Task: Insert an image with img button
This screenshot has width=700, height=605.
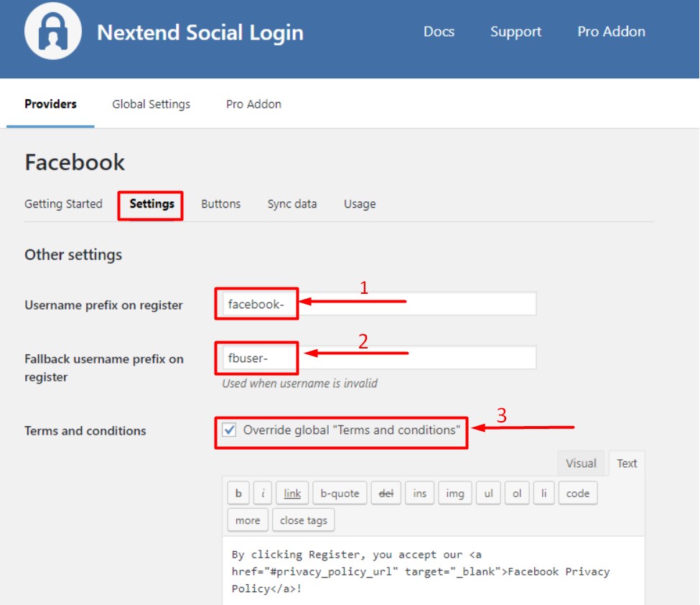Action: click(x=455, y=494)
